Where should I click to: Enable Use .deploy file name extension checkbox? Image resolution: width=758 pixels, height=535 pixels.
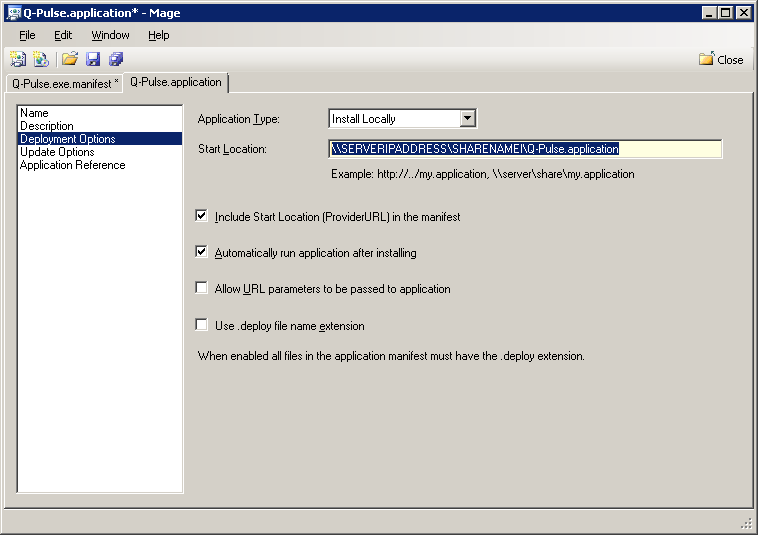(202, 324)
